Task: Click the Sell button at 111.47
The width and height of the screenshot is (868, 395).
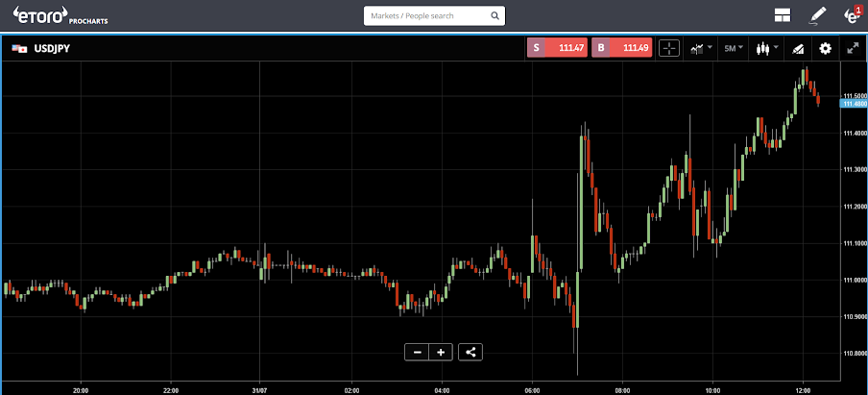Action: 557,48
